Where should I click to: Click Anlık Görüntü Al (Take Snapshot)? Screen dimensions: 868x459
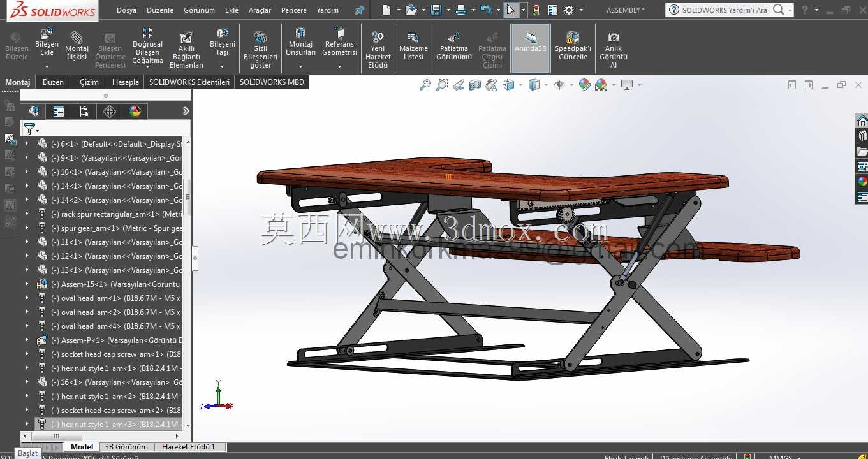(614, 50)
